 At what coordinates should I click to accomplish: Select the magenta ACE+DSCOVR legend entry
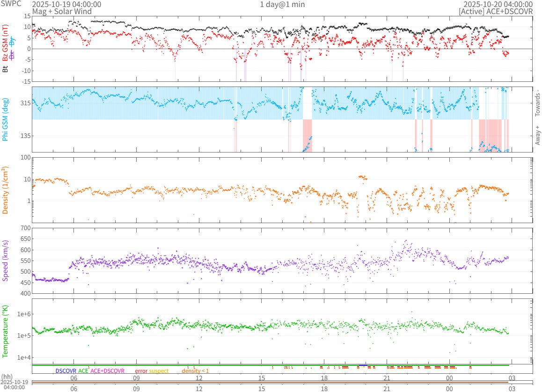(x=107, y=371)
